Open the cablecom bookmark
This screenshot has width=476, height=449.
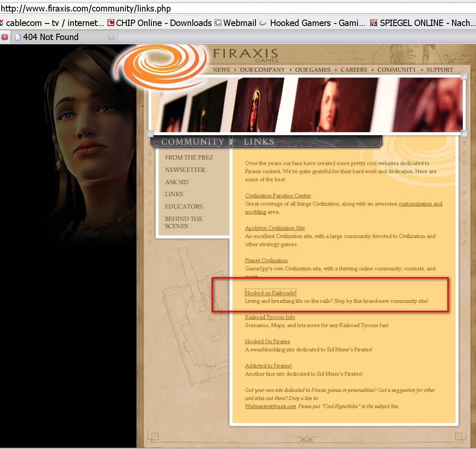[52, 23]
